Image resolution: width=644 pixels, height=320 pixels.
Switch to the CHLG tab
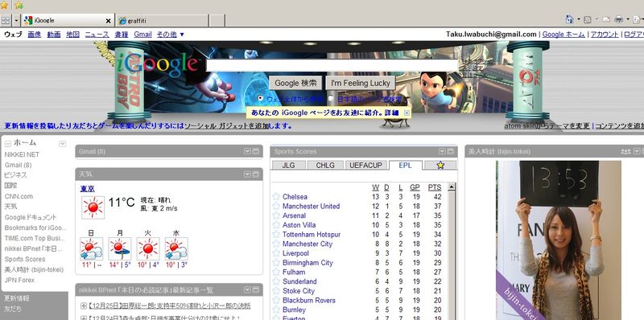(325, 165)
